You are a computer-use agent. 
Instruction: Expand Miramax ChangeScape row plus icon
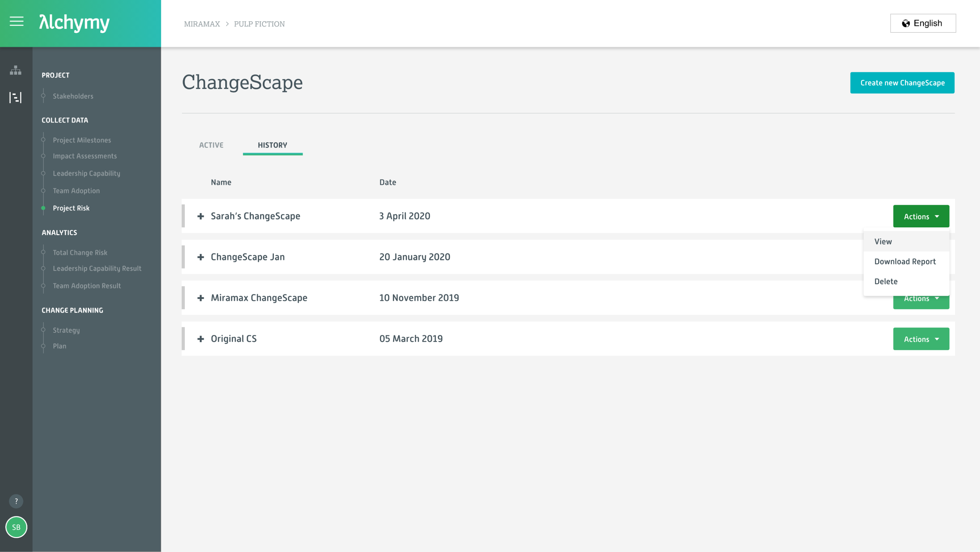click(x=201, y=298)
